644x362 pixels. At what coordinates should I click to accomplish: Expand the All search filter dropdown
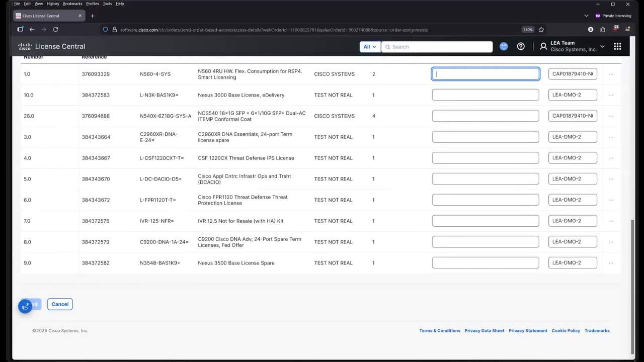click(370, 47)
